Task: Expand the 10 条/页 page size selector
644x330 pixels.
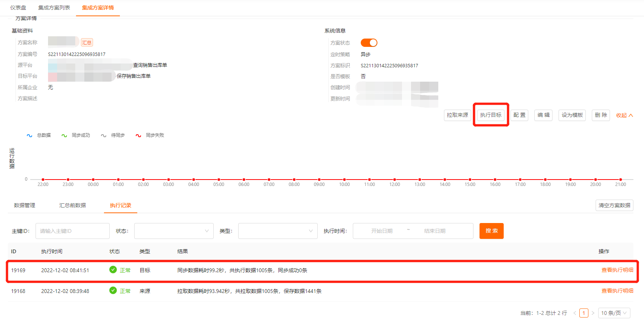Action: click(x=614, y=313)
